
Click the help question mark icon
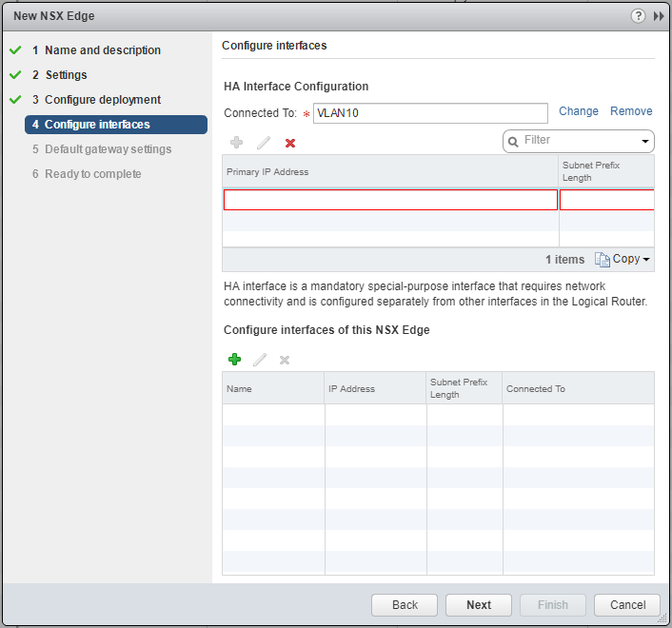(638, 16)
